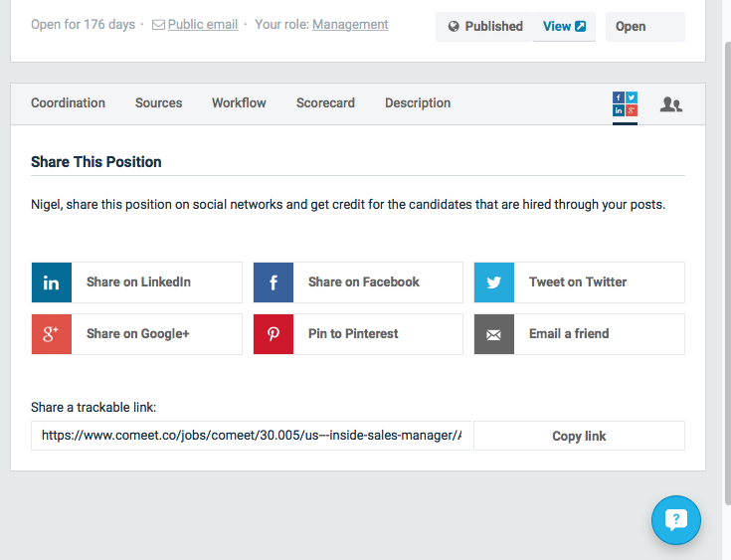Click the Pin to Pinterest label

(x=353, y=334)
